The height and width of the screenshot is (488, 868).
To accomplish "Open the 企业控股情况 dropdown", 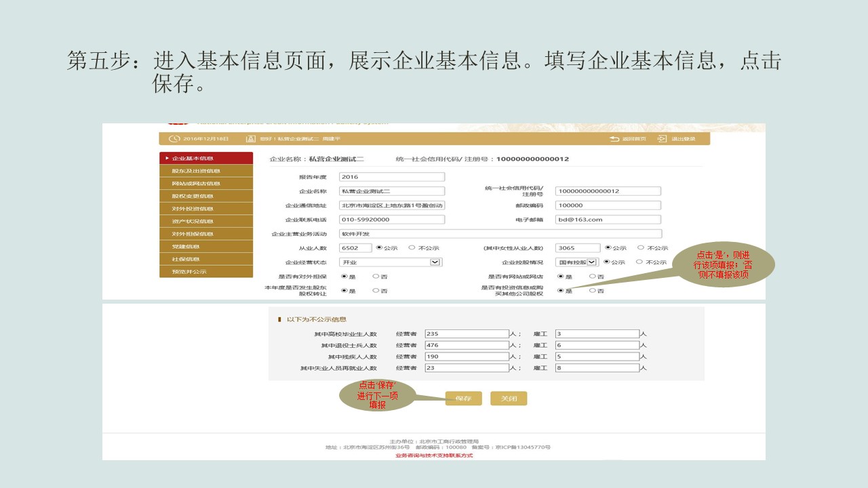I will pyautogui.click(x=591, y=262).
